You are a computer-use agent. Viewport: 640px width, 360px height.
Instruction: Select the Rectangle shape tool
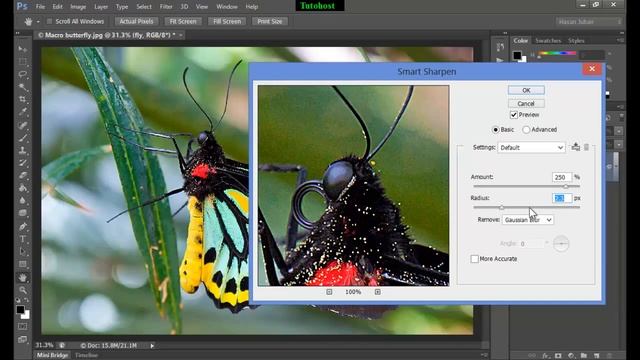(x=22, y=264)
